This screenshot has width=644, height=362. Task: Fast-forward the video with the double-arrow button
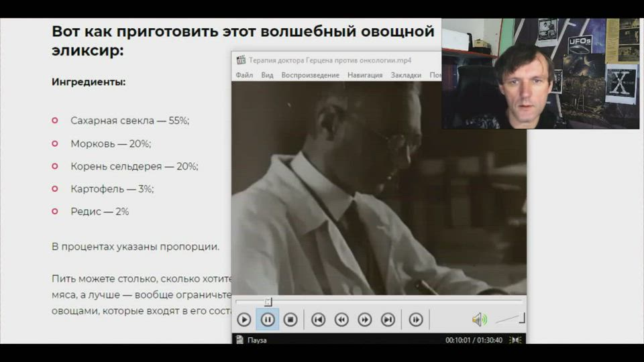pyautogui.click(x=364, y=320)
